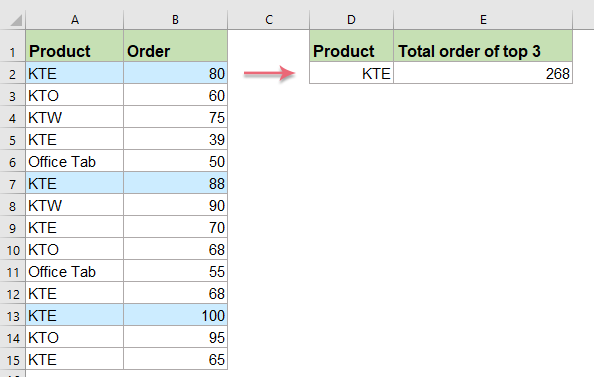Click the Product header cell in column A
The height and width of the screenshot is (377, 594).
click(x=75, y=46)
